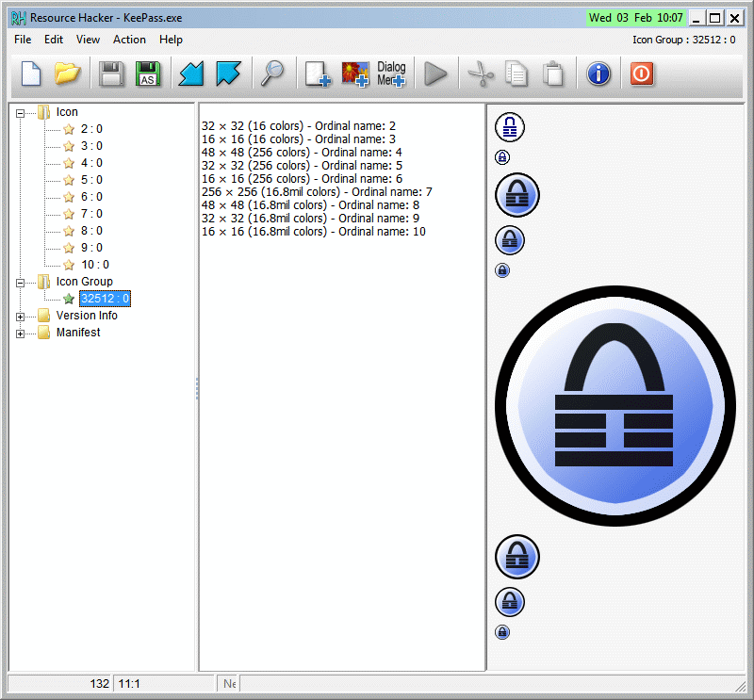Expand the Version Info tree node
754x700 pixels.
click(x=21, y=316)
